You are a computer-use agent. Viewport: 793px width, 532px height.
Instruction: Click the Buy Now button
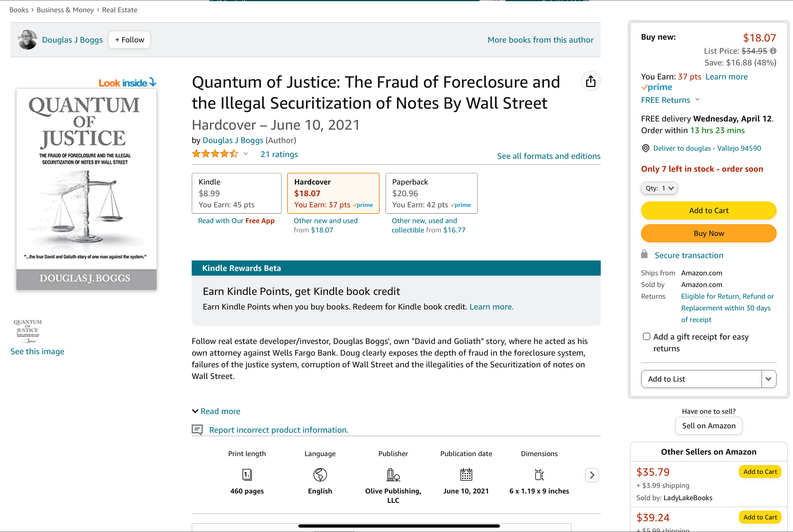click(x=709, y=233)
